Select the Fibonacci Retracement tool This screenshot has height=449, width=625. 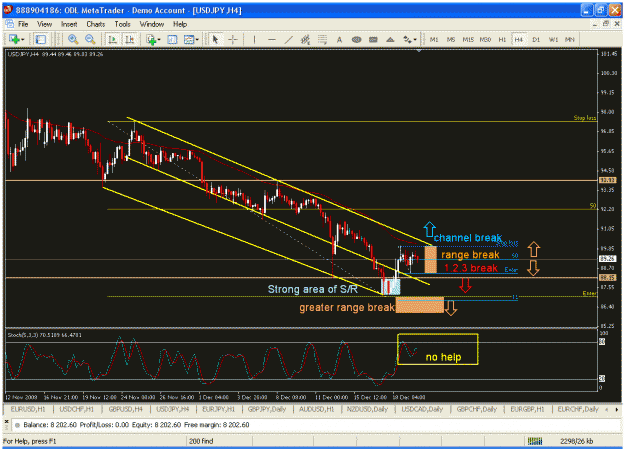pos(322,39)
